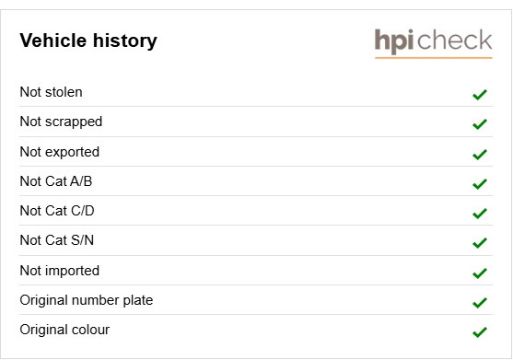Select the Not imported label
The height and width of the screenshot is (360, 513).
click(x=60, y=271)
